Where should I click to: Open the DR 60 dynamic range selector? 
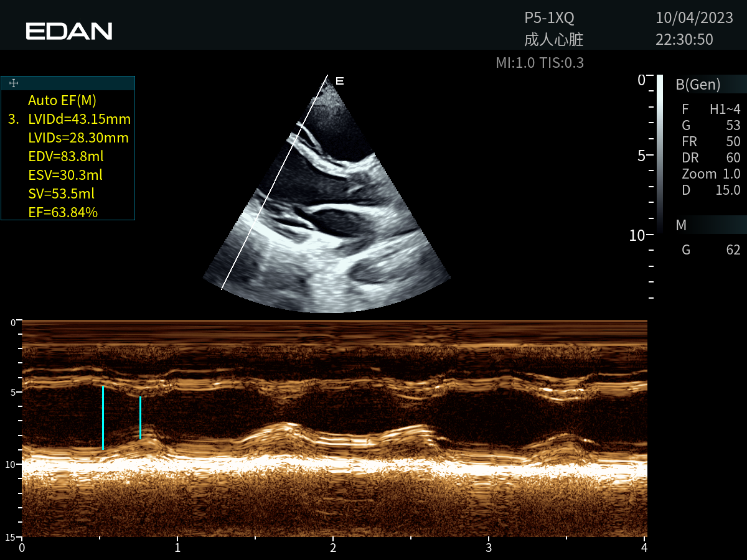(x=707, y=157)
